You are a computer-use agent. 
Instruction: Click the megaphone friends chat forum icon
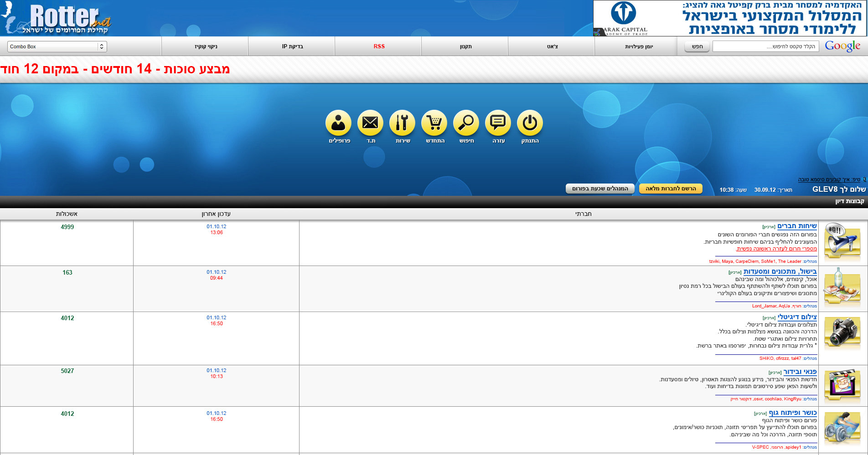[842, 242]
